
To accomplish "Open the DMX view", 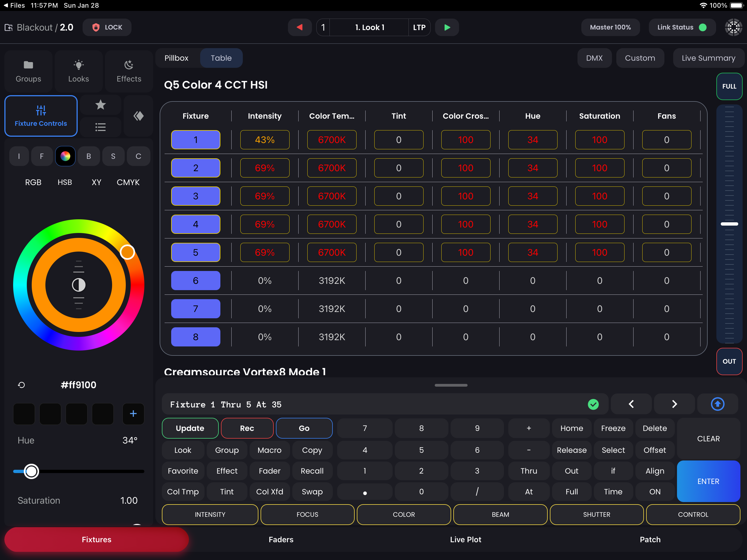I will [594, 58].
